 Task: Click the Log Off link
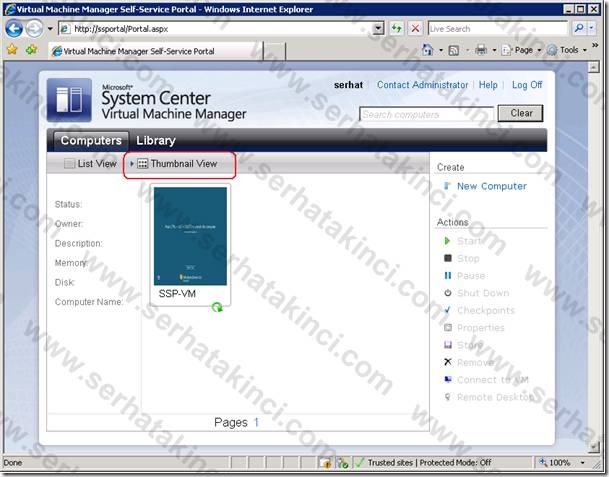tap(527, 85)
